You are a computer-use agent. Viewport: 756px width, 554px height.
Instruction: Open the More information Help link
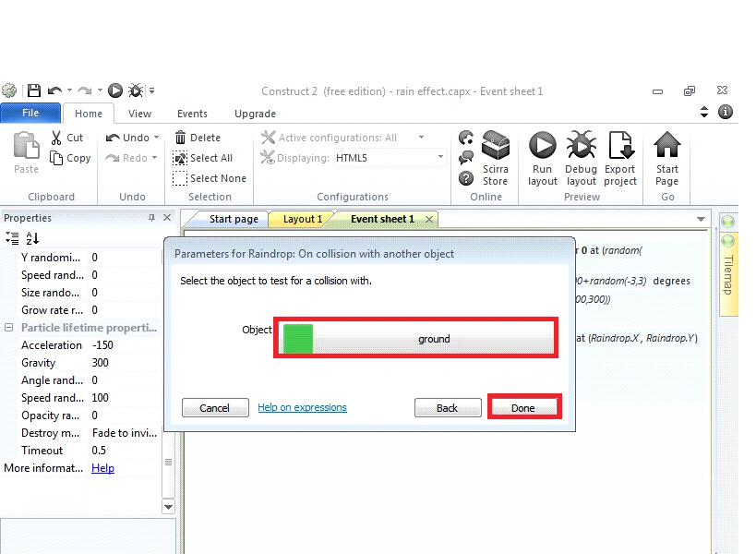pyautogui.click(x=102, y=468)
